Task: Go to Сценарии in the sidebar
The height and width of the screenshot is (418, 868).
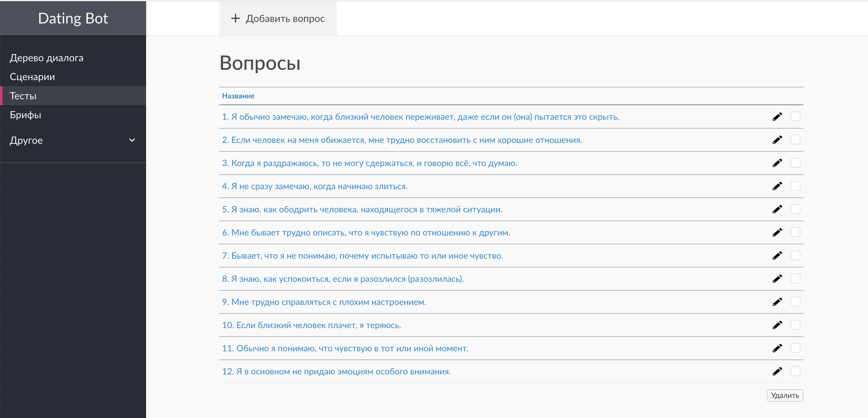Action: 32,77
